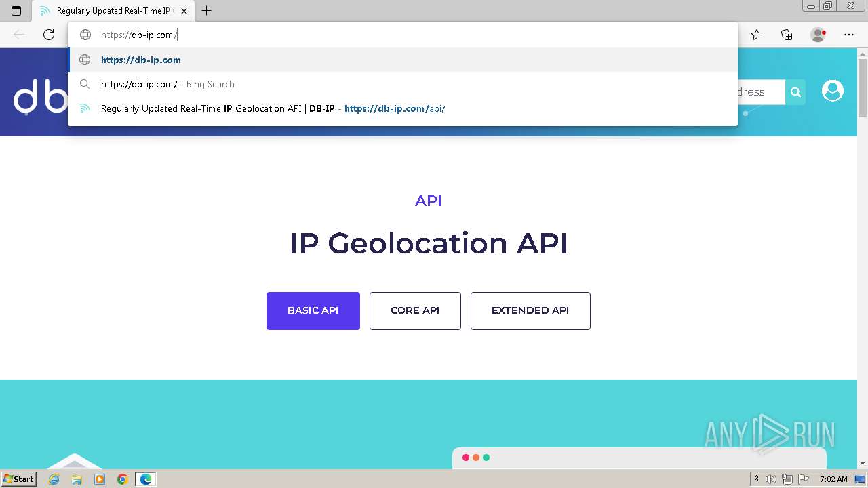
Task: Click the site search magnifier button
Action: (x=795, y=92)
